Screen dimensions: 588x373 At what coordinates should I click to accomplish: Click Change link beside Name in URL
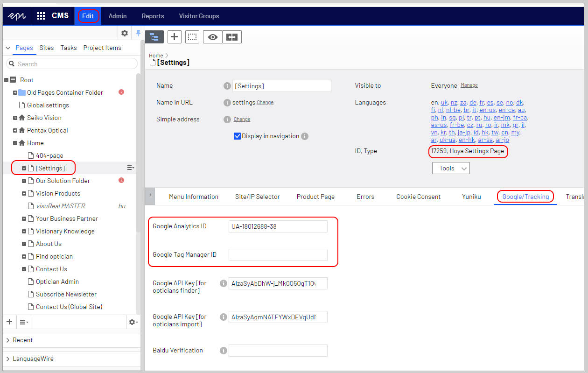pyautogui.click(x=265, y=103)
